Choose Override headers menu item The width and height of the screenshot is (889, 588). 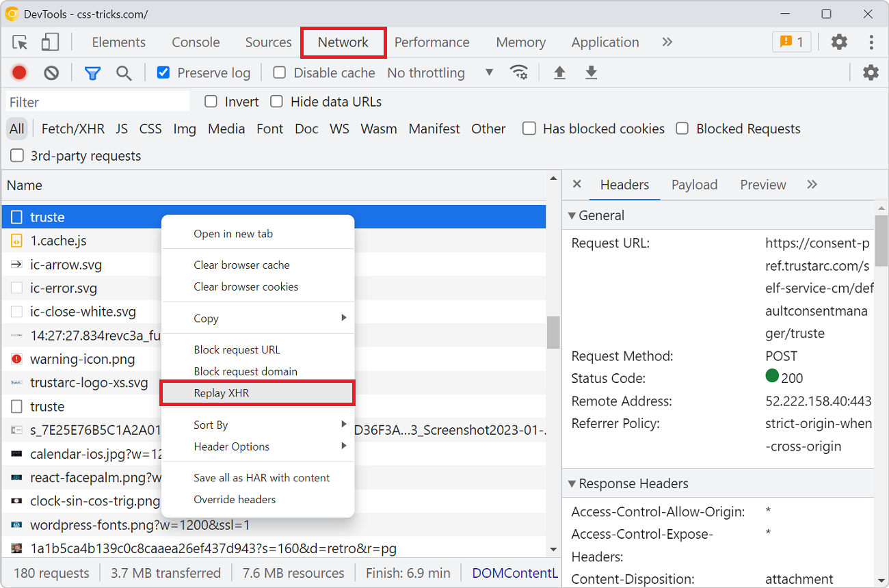pyautogui.click(x=258, y=500)
